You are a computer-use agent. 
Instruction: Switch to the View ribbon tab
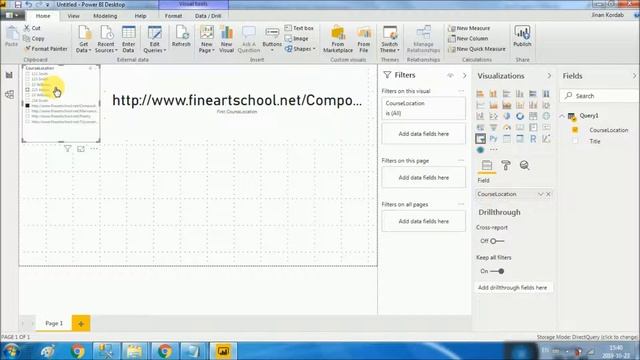coord(73,16)
